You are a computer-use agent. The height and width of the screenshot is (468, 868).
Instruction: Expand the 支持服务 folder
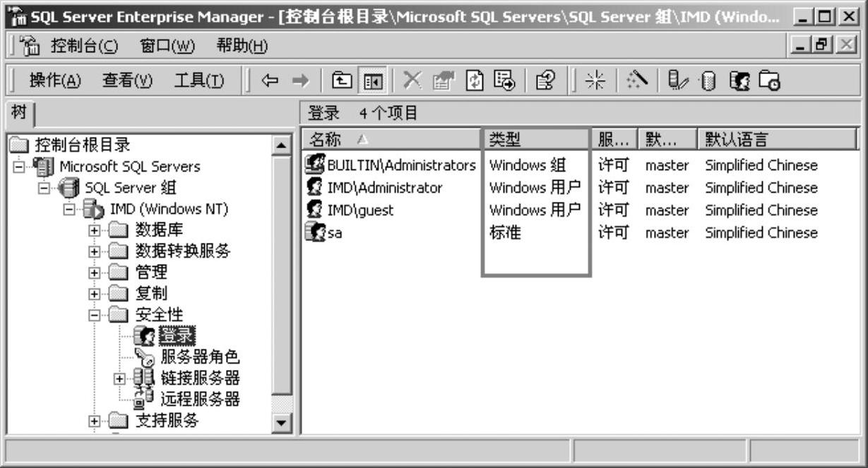pos(95,421)
